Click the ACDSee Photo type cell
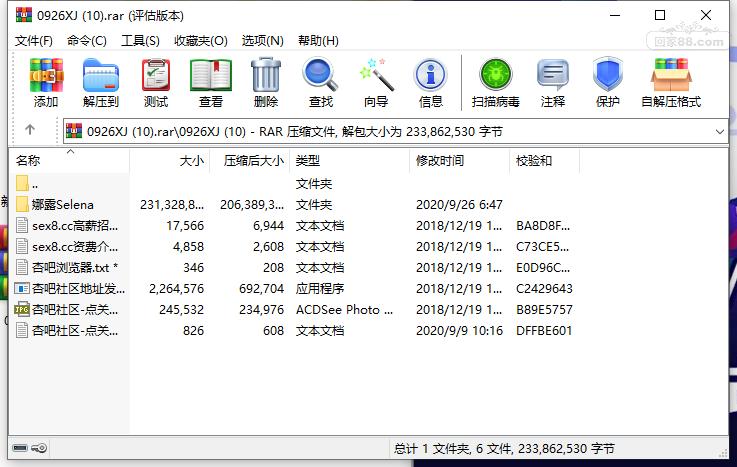Image resolution: width=737 pixels, height=467 pixels. click(x=344, y=310)
